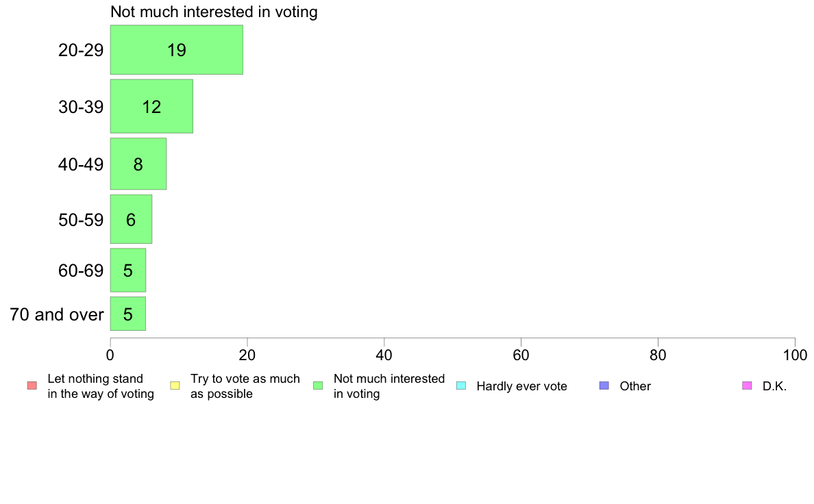
Task: Click the blue 'Other' legend swatch
Action: [x=604, y=386]
